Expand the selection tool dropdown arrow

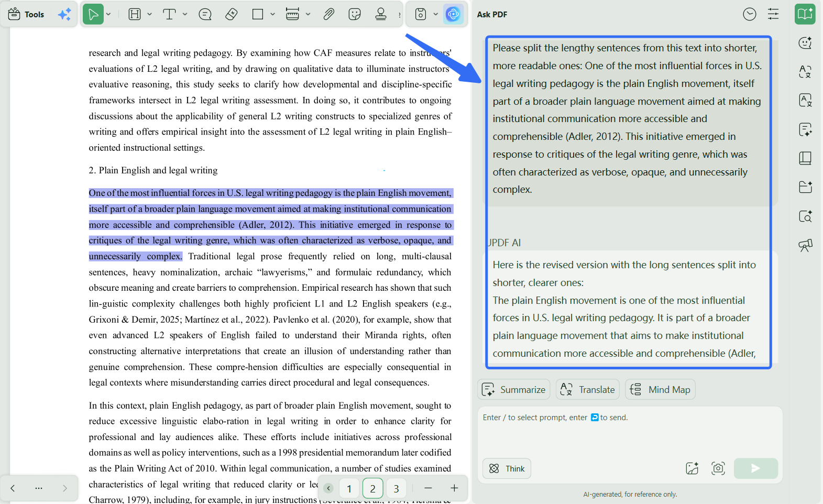click(x=108, y=14)
